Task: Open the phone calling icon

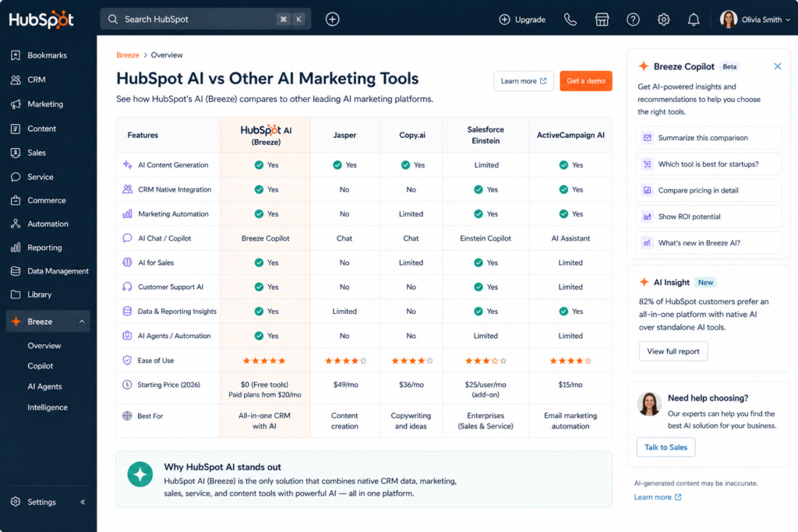Action: point(570,19)
